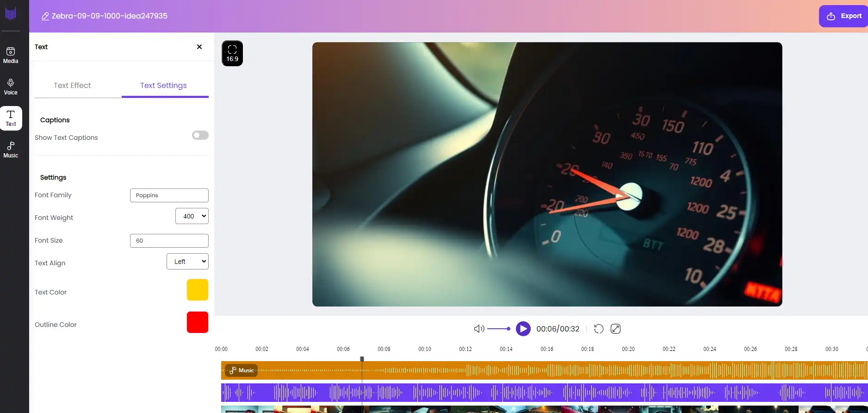Click the Export button
868x413 pixels.
tap(844, 16)
